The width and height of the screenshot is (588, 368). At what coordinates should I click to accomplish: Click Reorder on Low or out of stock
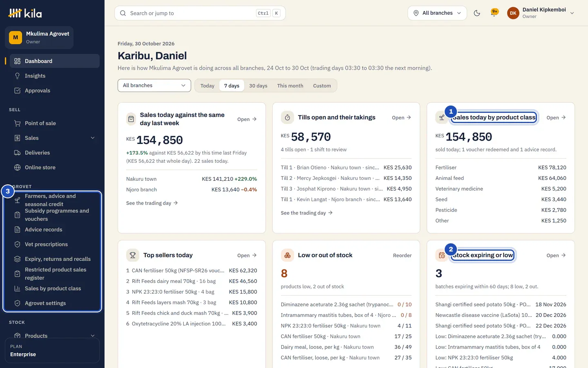402,256
